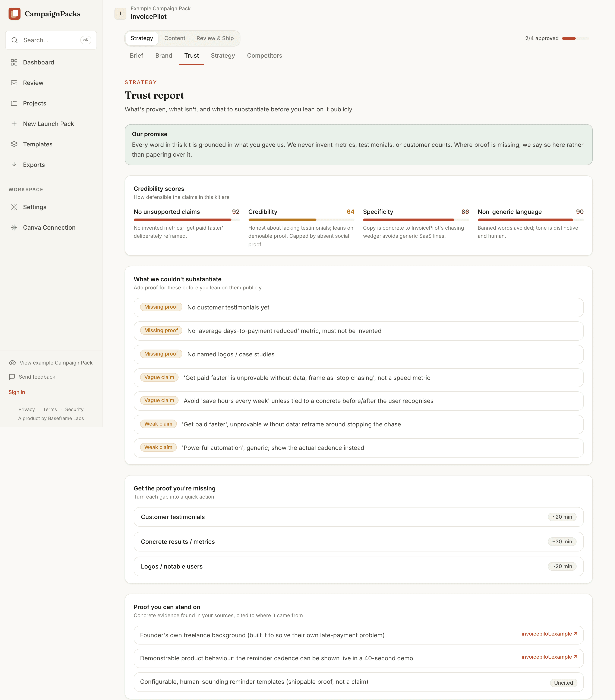Click 'Configurable, human-sounding reminder templates' row

[x=358, y=682]
